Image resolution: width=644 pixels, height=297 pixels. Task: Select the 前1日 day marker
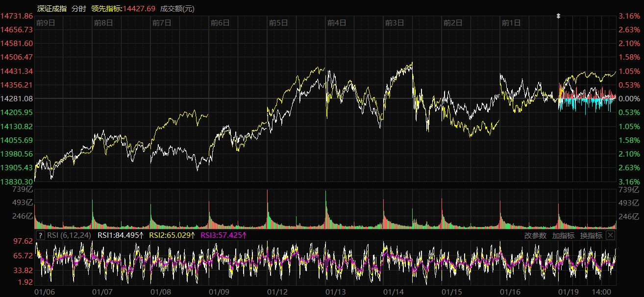[x=511, y=23]
